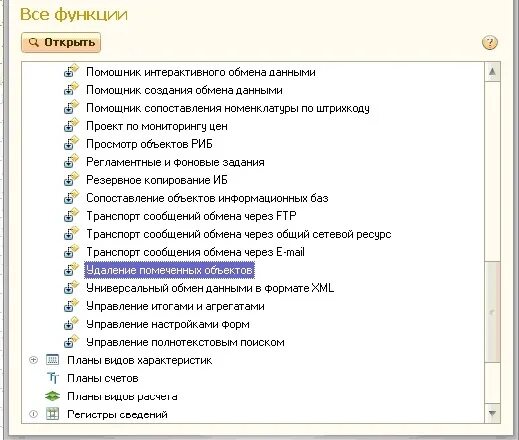Select Резервное копирование ИБ
The height and width of the screenshot is (440, 519).
click(x=157, y=180)
